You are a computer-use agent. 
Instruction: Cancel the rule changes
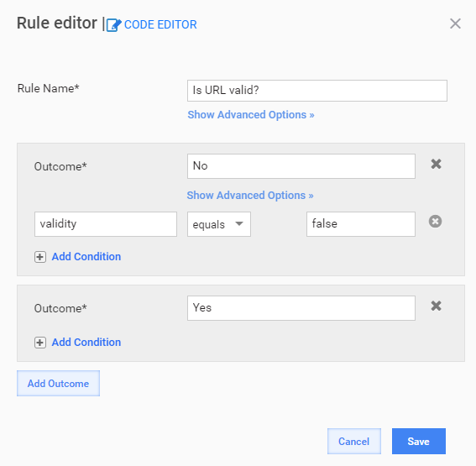tap(354, 441)
